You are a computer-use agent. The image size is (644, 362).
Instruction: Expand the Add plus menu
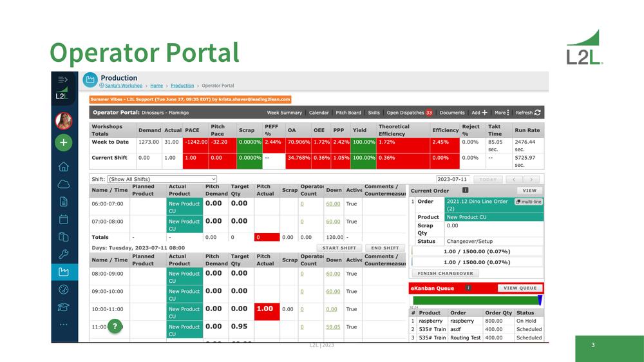(x=479, y=113)
